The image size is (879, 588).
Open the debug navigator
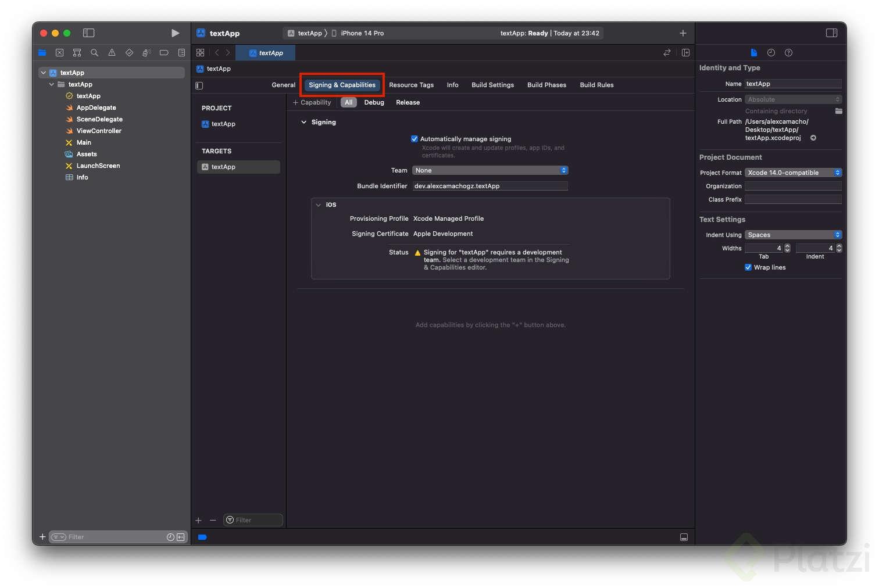click(x=146, y=53)
